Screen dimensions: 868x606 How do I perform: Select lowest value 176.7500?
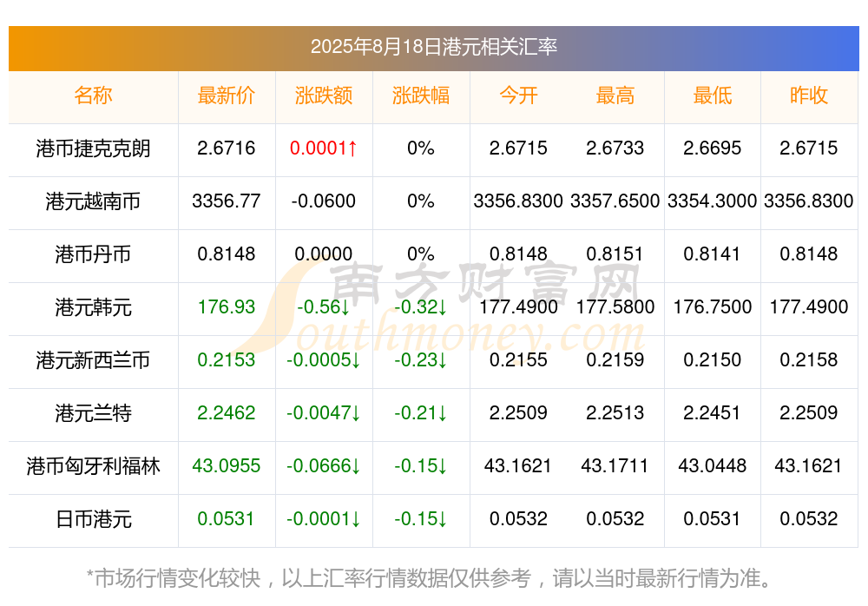coord(712,306)
